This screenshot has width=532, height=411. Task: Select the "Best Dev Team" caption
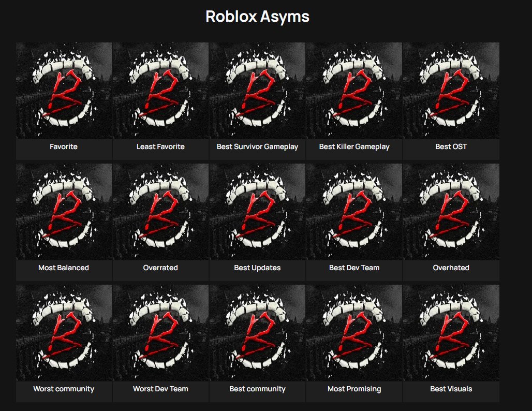[x=354, y=268]
